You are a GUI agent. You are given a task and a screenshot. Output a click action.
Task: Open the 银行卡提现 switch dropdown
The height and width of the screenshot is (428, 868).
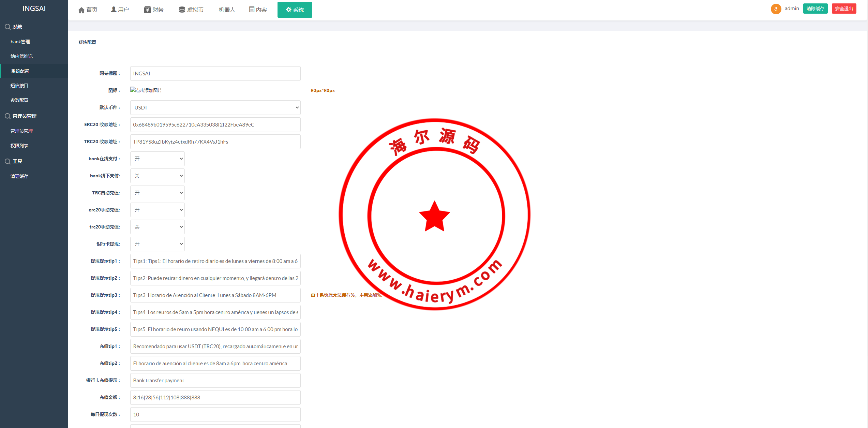(x=157, y=244)
